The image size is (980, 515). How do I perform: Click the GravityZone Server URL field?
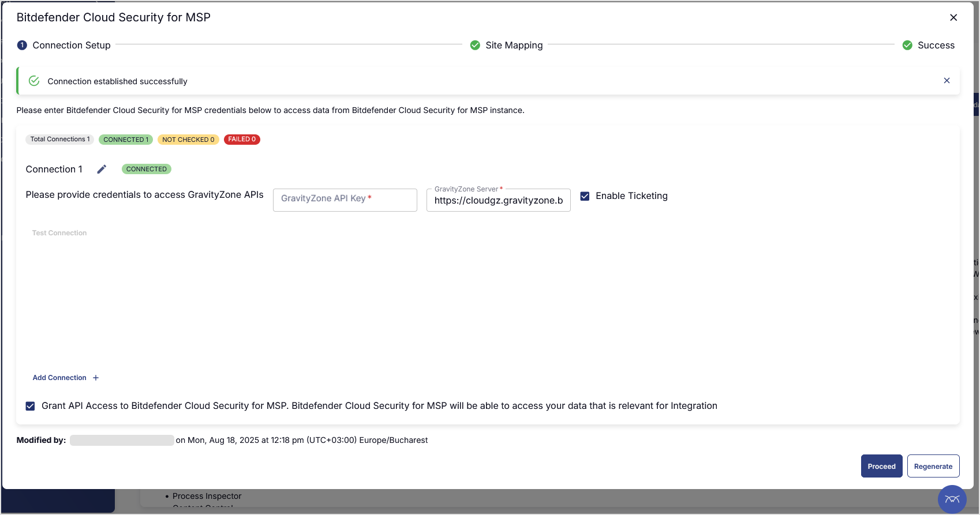pyautogui.click(x=499, y=200)
